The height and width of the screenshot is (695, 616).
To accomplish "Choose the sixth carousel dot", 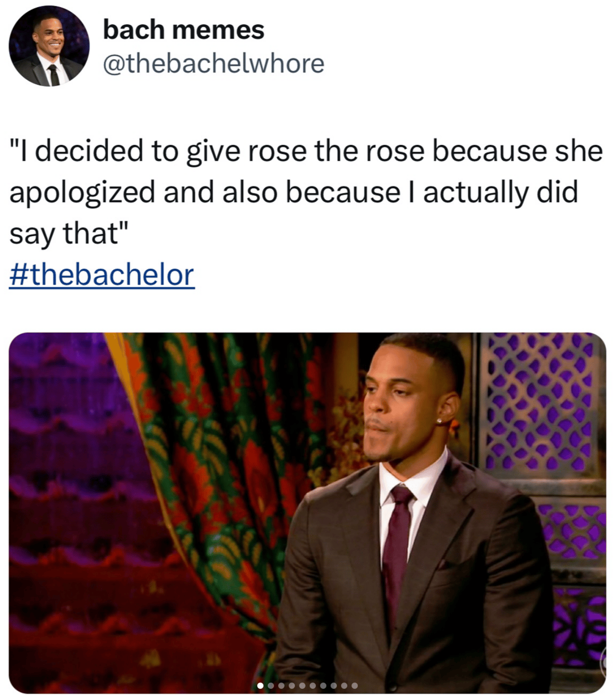I will 313,685.
